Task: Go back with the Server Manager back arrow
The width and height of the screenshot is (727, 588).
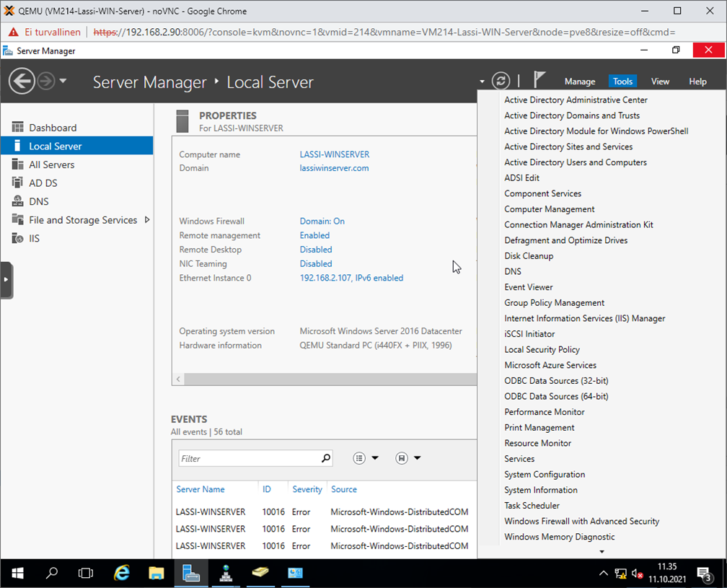Action: click(x=22, y=81)
